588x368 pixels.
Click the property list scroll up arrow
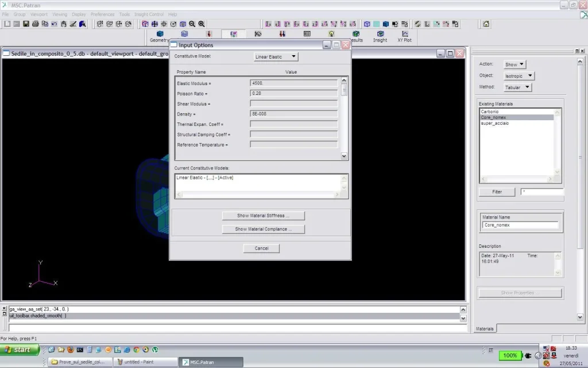344,80
